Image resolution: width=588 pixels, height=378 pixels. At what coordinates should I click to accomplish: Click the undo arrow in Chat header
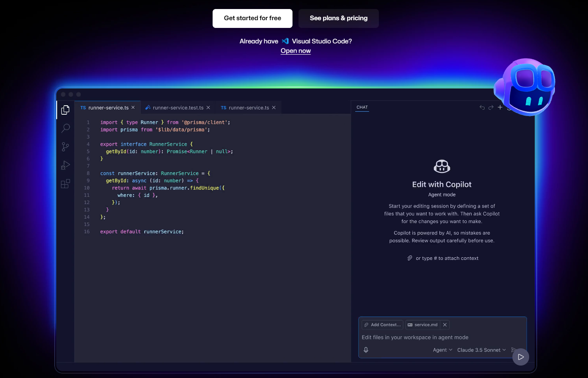(x=482, y=107)
